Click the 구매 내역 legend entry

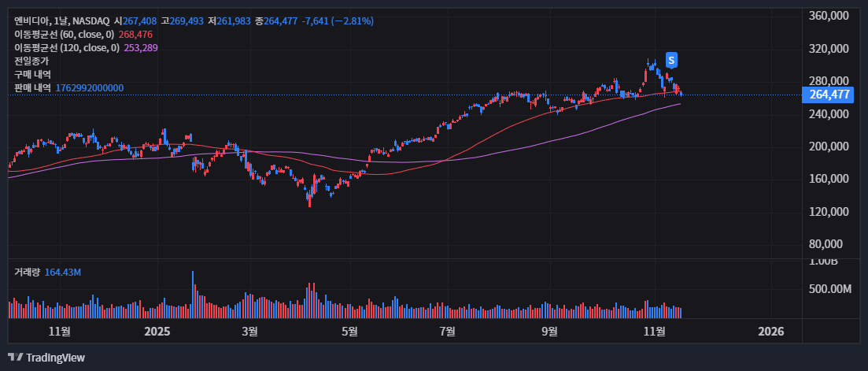(x=31, y=74)
